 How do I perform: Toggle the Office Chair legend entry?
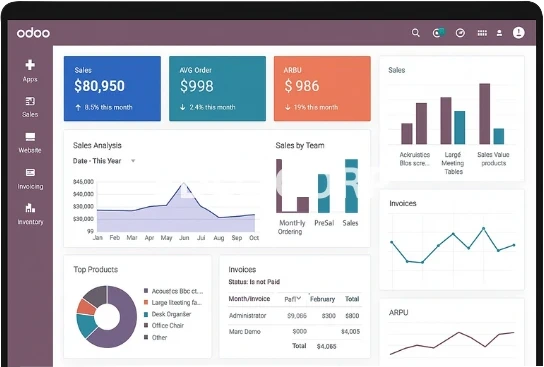(164, 326)
